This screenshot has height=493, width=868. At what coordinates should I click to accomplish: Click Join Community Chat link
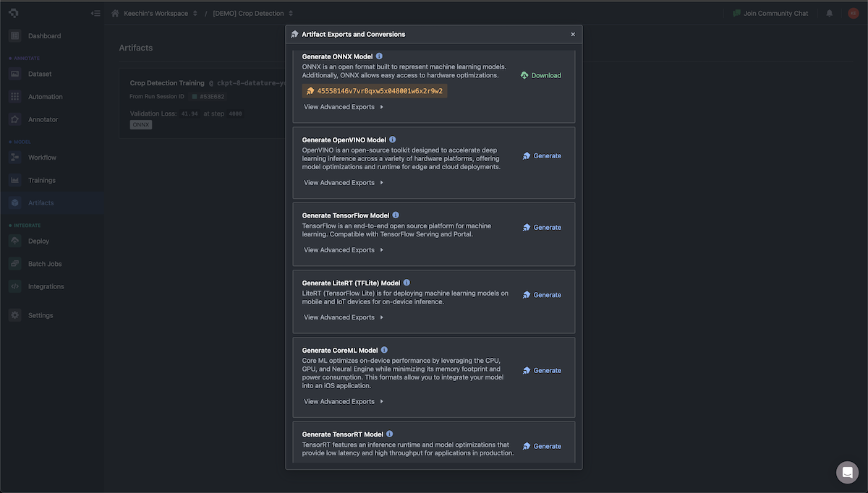[770, 13]
